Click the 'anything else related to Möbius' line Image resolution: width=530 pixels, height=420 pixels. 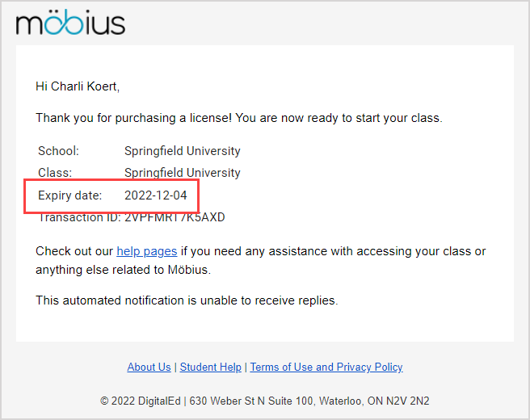[x=128, y=270]
